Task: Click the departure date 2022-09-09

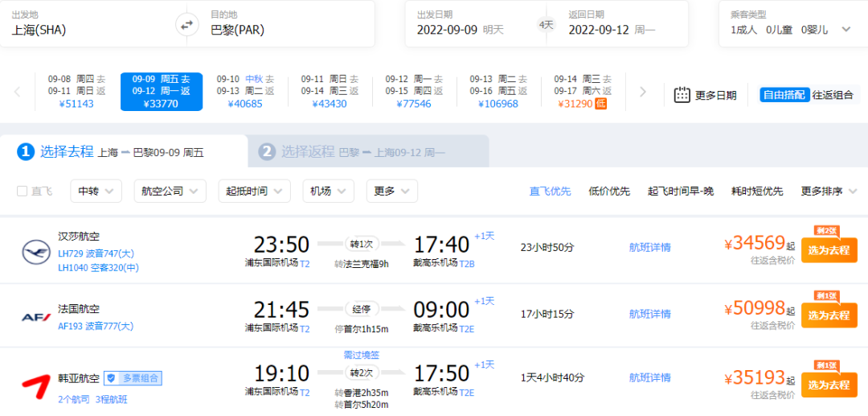Action: pos(448,30)
